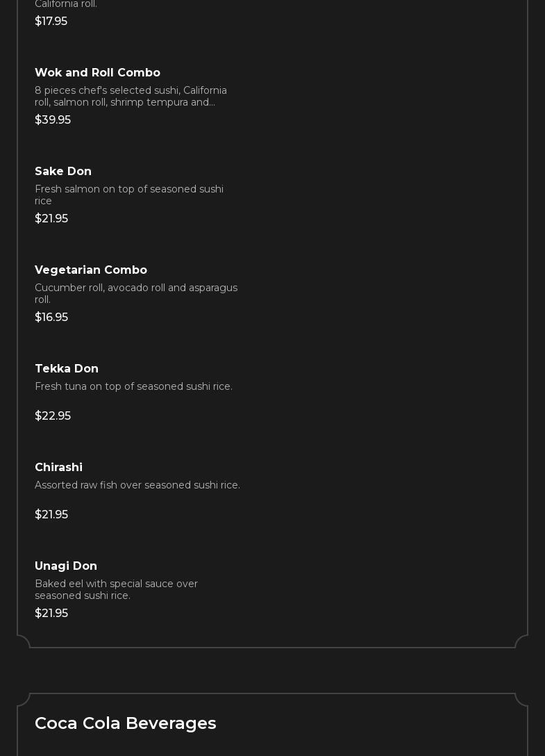The image size is (545, 756).
Task: Click the $21.95 price under Chirashi
Action: (x=51, y=515)
